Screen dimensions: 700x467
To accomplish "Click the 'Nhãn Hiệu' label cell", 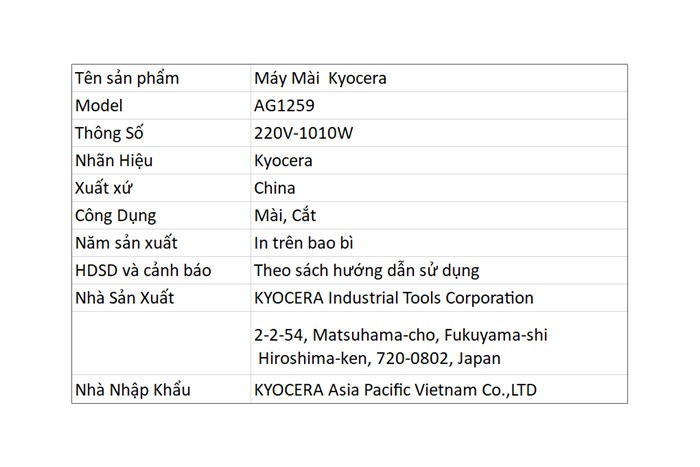I will click(161, 161).
